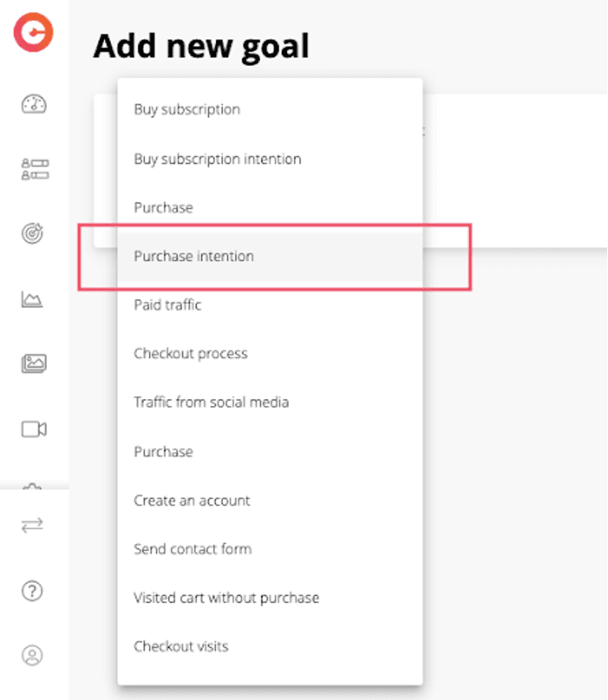Image resolution: width=608 pixels, height=700 pixels.
Task: Open the analytics chart icon
Action: (x=31, y=299)
